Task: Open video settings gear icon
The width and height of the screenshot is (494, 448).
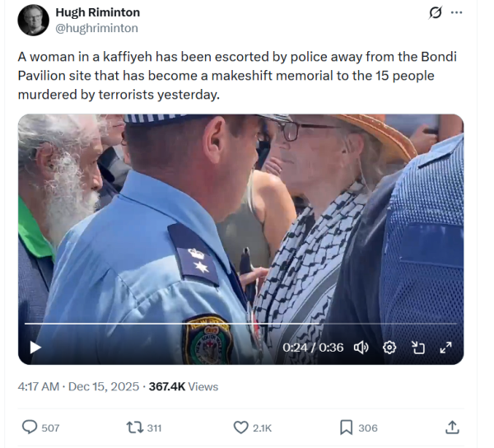Action: [x=389, y=348]
